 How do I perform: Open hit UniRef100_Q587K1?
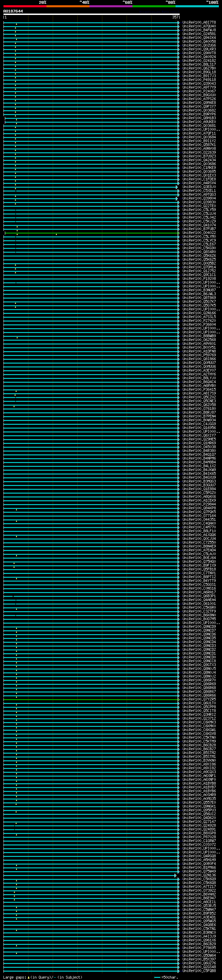tap(199, 145)
